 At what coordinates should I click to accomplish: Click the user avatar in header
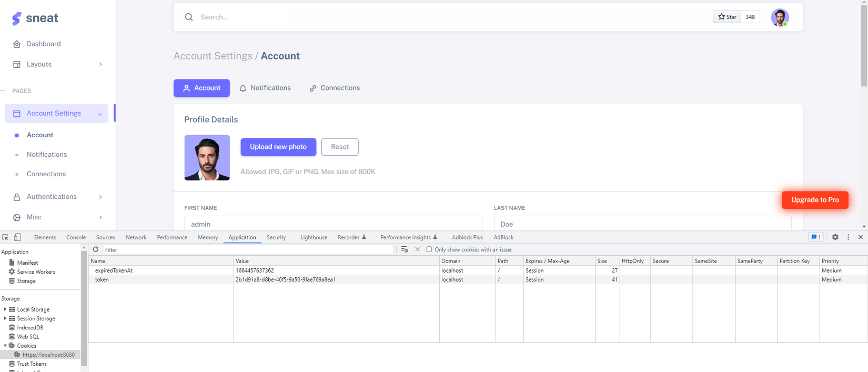point(780,17)
